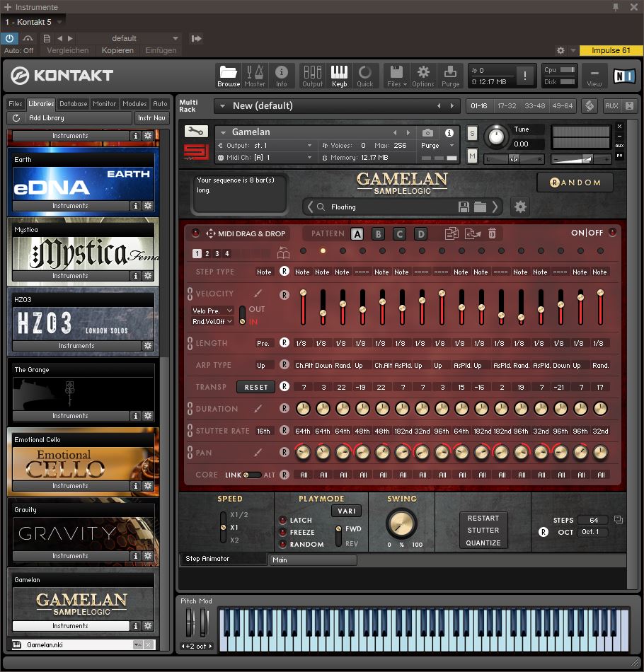Screen dimensions: 644x672
Task: Switch to the Files browser tab
Action: (x=16, y=104)
